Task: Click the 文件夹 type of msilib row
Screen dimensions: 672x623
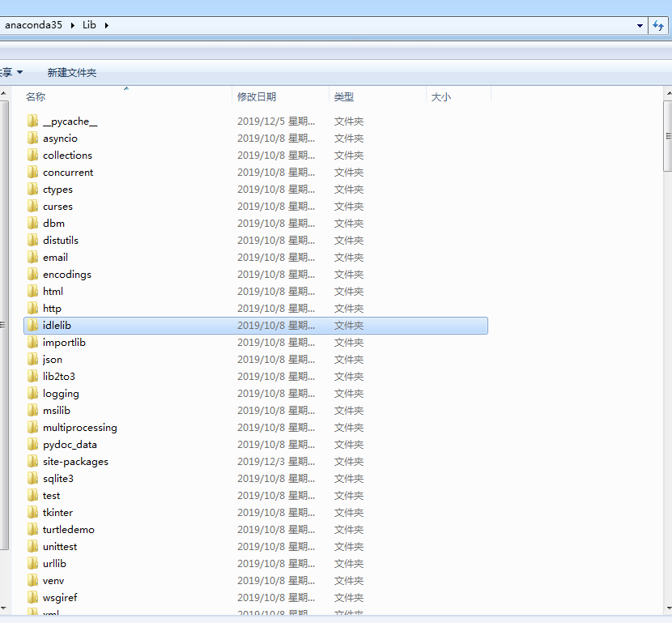Action: point(349,410)
